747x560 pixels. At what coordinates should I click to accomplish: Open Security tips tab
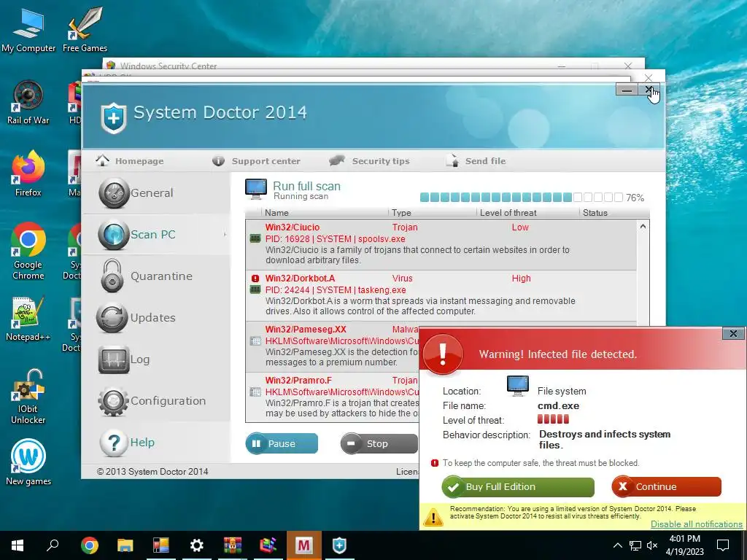click(x=369, y=161)
